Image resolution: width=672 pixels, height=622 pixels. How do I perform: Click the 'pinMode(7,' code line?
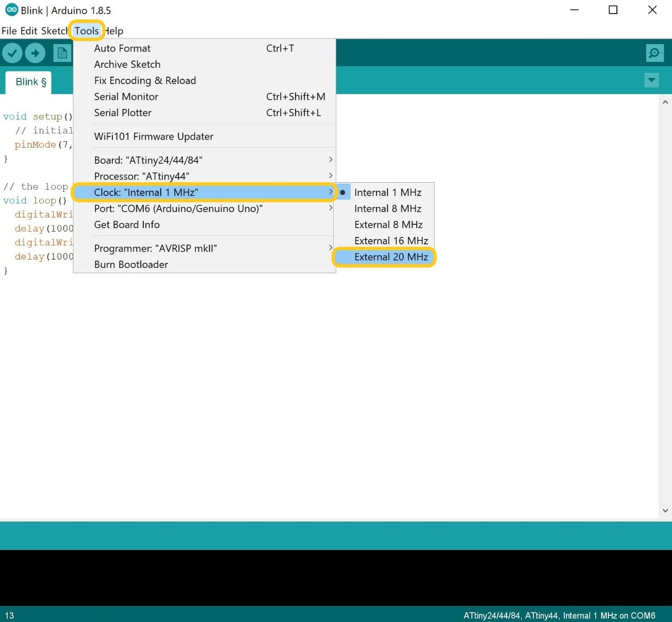44,144
